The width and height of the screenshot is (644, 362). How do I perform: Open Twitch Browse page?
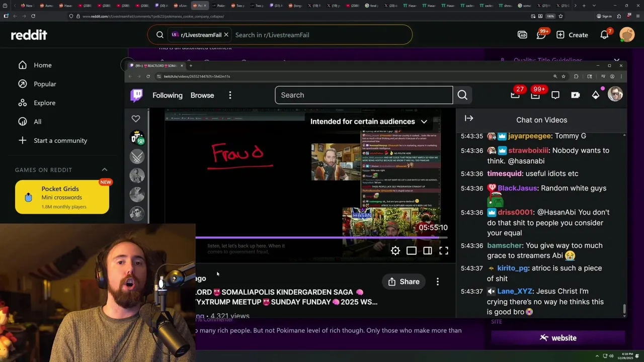(202, 95)
